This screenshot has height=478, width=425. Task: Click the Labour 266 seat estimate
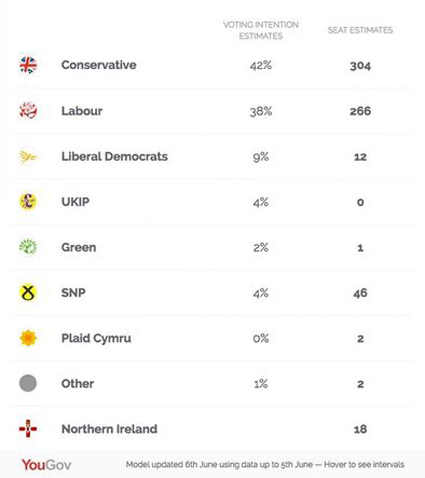click(360, 111)
